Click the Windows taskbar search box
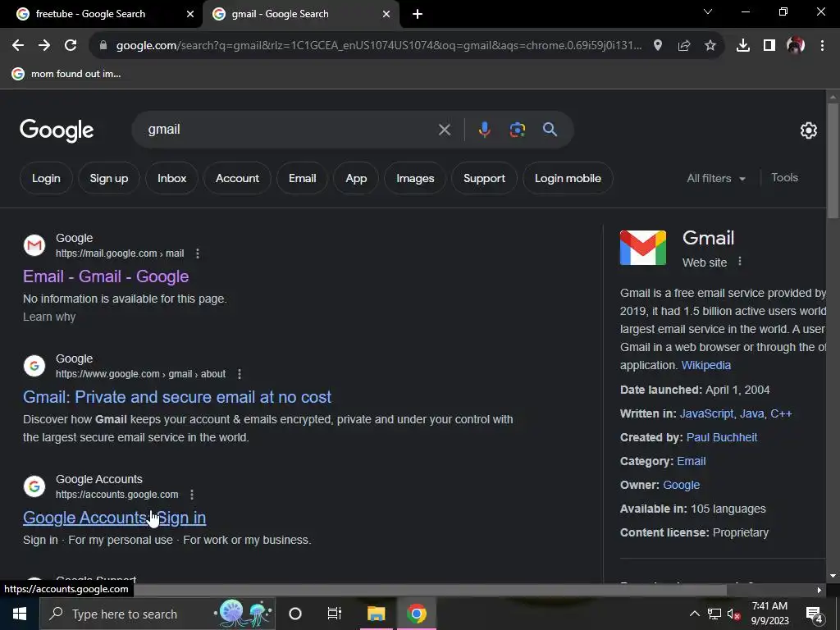The width and height of the screenshot is (840, 630). (x=157, y=614)
